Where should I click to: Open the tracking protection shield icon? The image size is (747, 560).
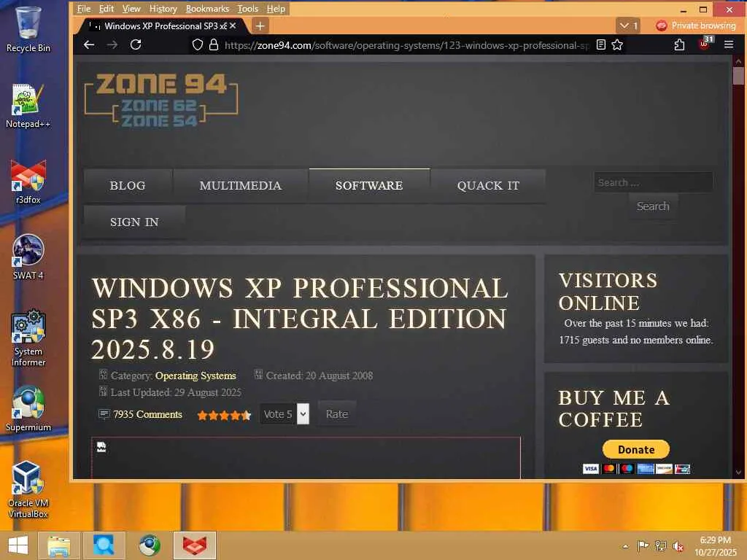pyautogui.click(x=197, y=44)
